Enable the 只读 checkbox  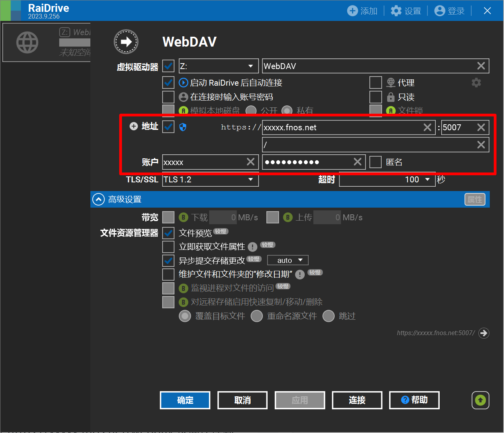[376, 97]
